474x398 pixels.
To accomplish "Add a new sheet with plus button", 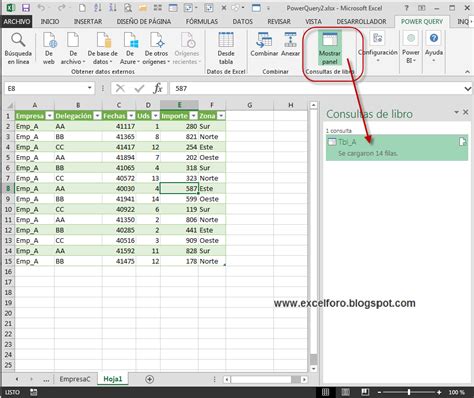I will (150, 379).
